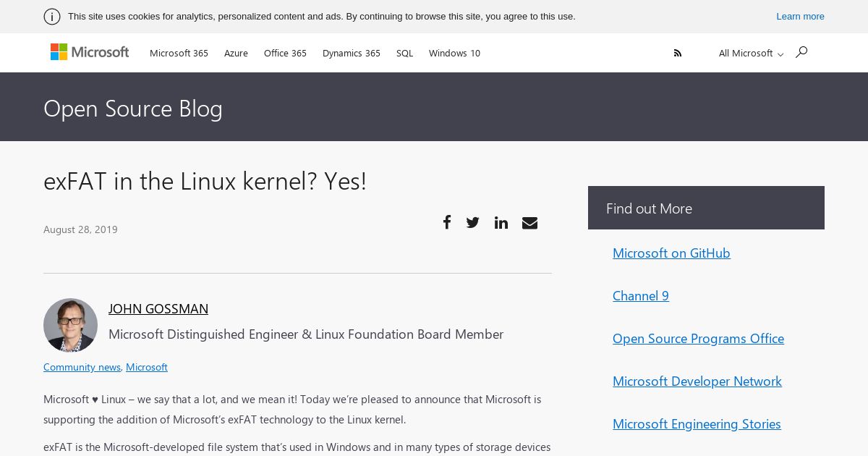868x456 pixels.
Task: Share the post on Twitter
Action: (x=472, y=222)
